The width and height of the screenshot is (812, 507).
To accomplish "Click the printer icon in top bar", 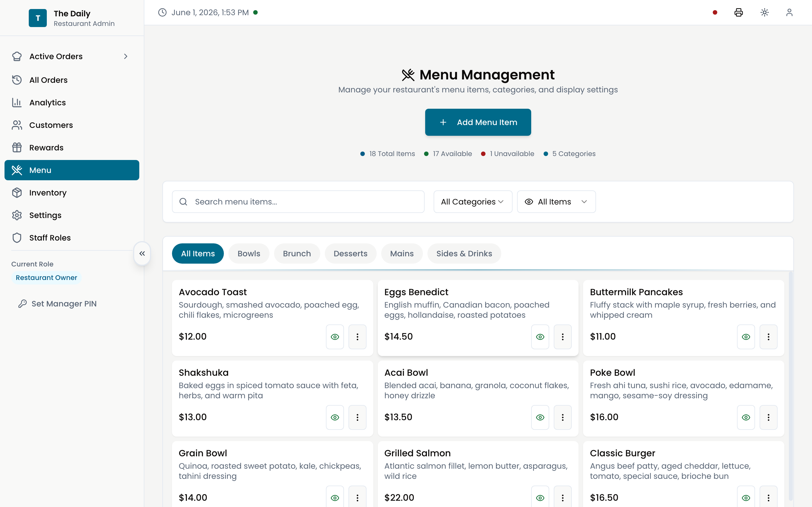I will 738,12.
